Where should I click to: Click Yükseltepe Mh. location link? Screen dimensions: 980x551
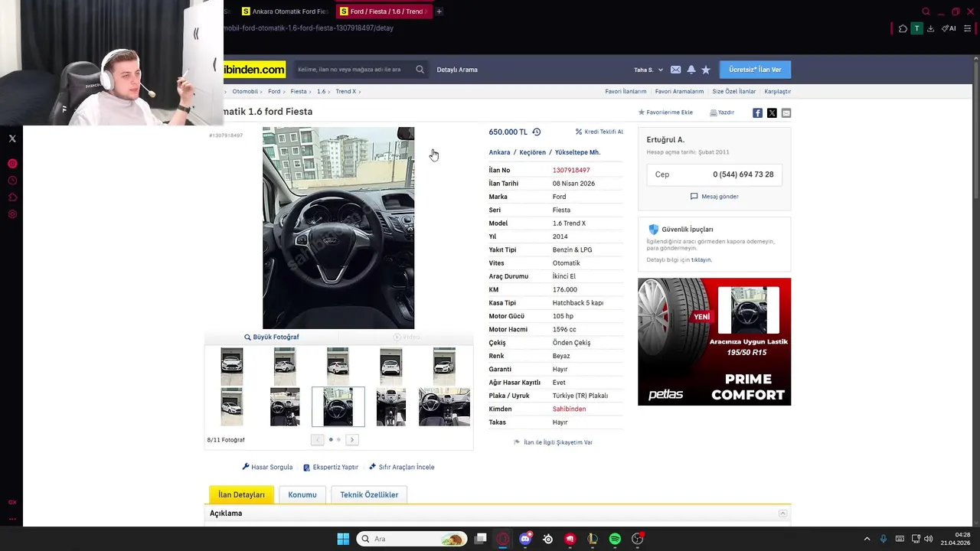pyautogui.click(x=577, y=152)
